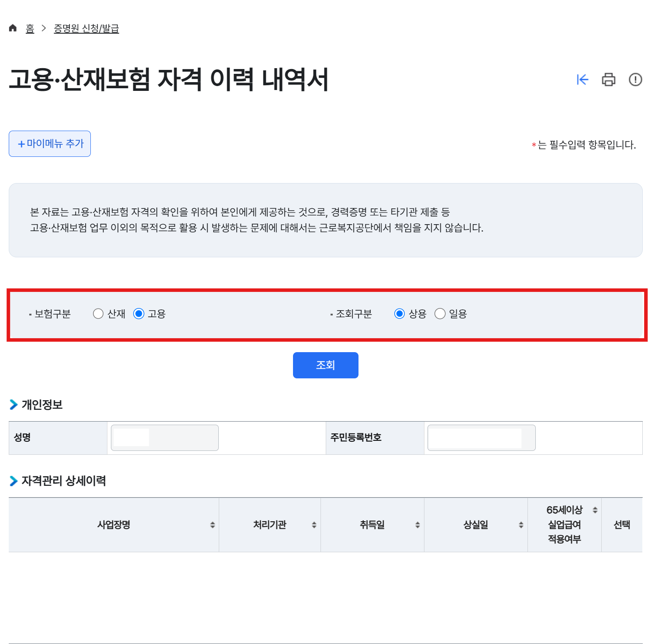This screenshot has height=644, width=648.
Task: Open the 홈 breadcrumb link
Action: (x=30, y=28)
